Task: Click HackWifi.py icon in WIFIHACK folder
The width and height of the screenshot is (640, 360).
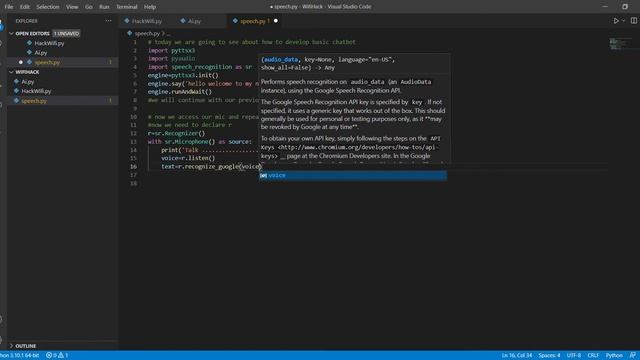Action: tap(16, 91)
